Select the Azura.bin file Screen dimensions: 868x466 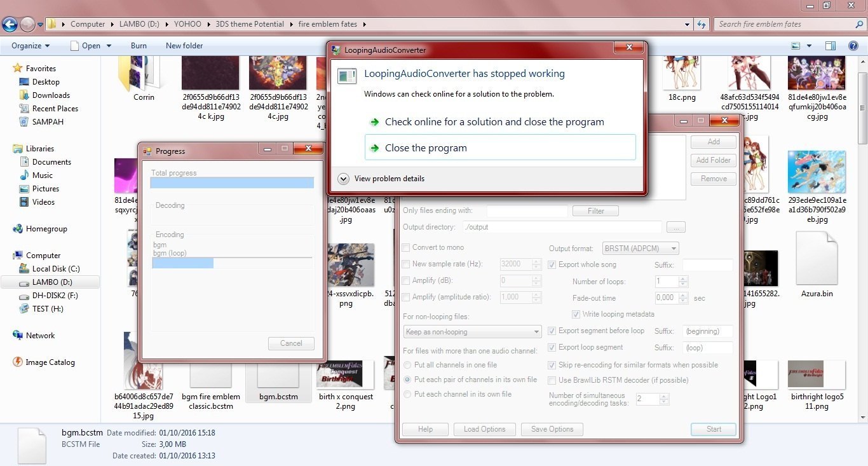[x=817, y=264]
